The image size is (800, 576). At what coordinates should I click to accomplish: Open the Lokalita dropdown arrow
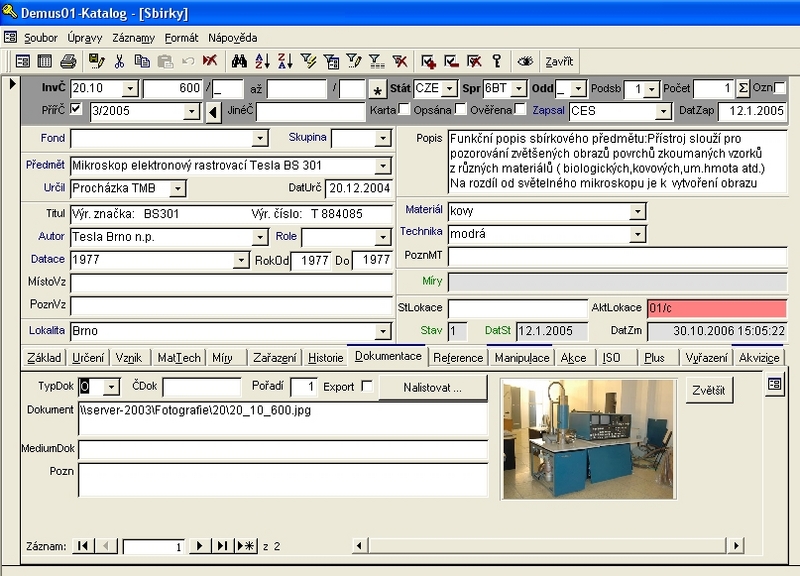383,331
